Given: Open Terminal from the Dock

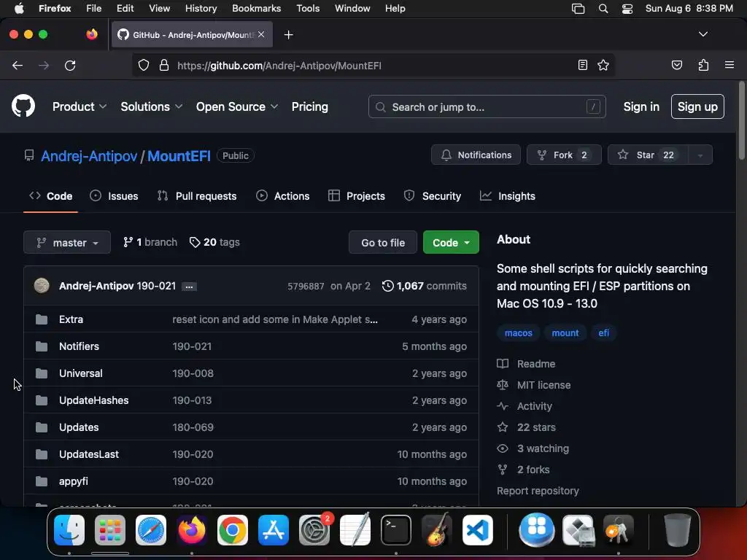Looking at the screenshot, I should click(396, 530).
